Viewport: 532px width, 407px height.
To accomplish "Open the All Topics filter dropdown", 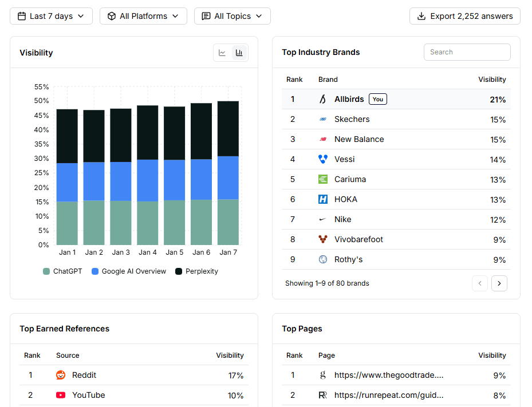I will 232,16.
